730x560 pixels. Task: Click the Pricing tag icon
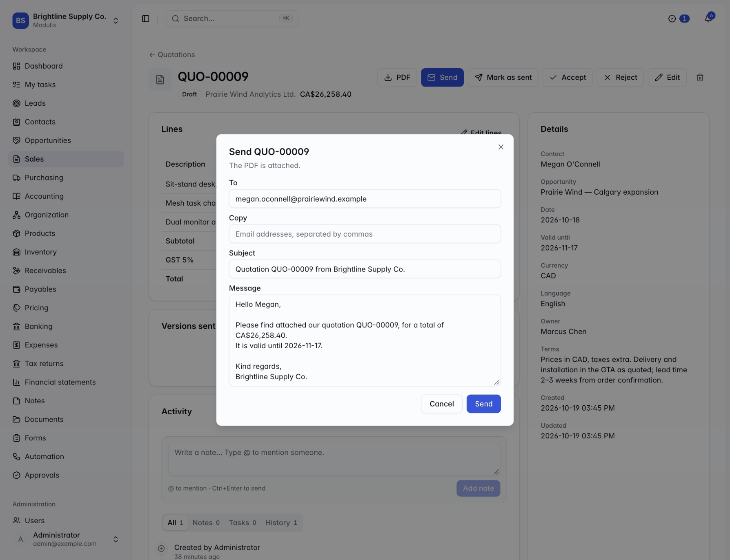pyautogui.click(x=16, y=308)
